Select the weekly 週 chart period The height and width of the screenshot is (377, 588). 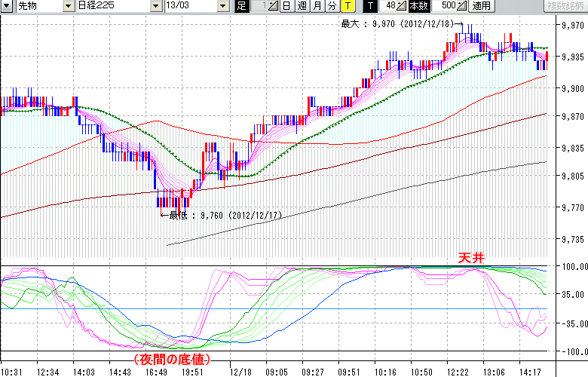pyautogui.click(x=301, y=6)
